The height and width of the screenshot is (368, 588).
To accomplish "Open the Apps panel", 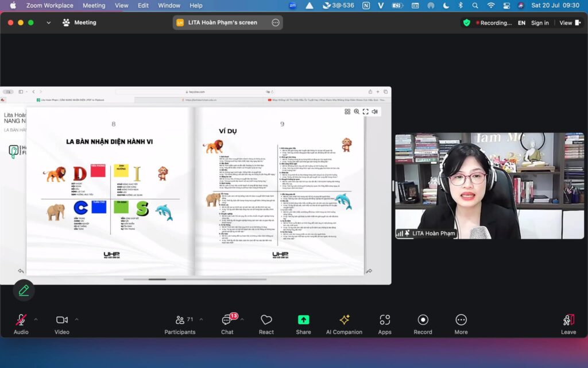I will pyautogui.click(x=385, y=320).
